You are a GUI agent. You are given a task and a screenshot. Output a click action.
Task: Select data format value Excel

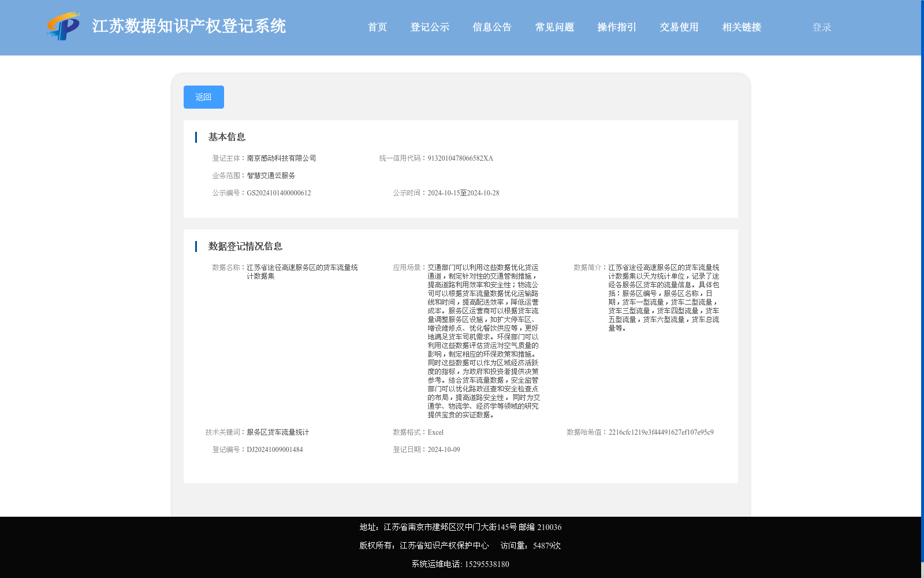435,432
